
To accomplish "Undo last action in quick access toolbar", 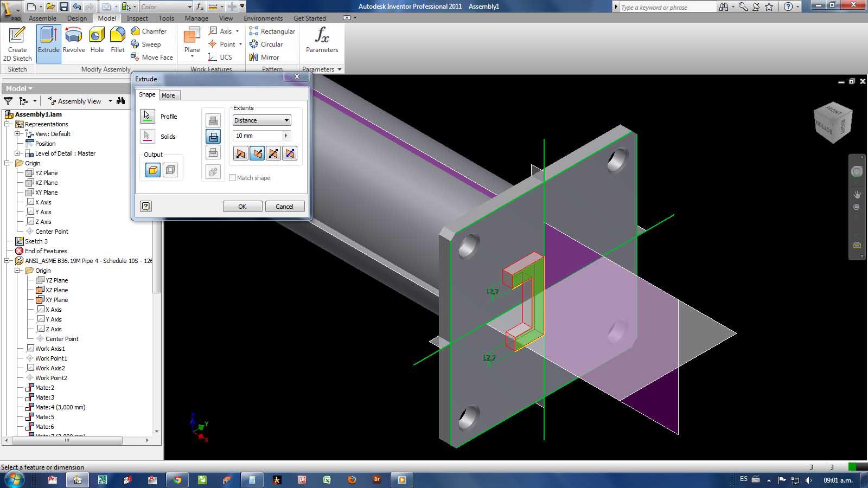I will coord(76,7).
